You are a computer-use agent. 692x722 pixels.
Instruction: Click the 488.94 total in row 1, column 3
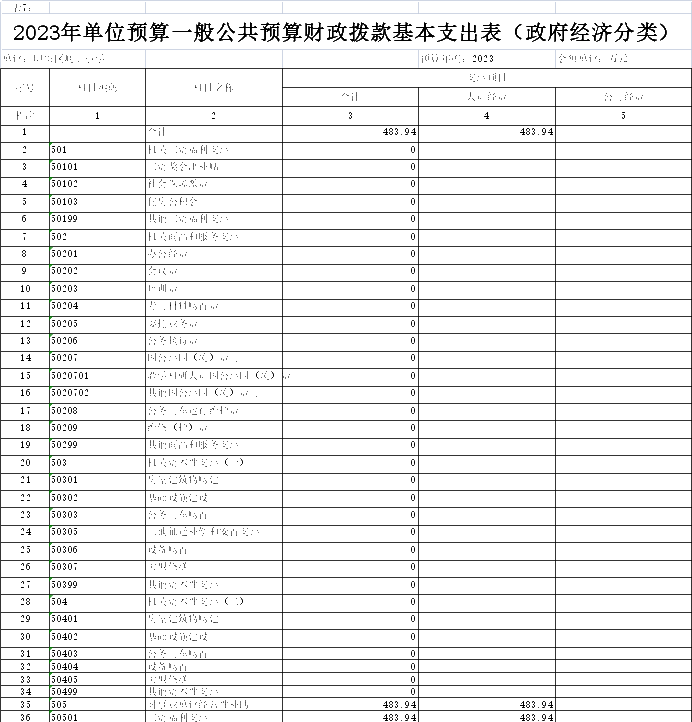tap(350, 132)
